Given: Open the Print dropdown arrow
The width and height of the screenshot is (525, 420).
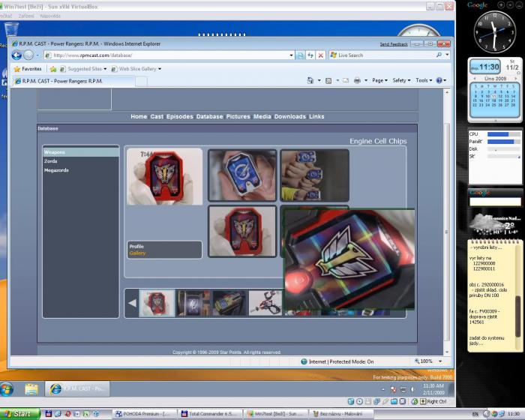Looking at the screenshot, I should (366, 80).
